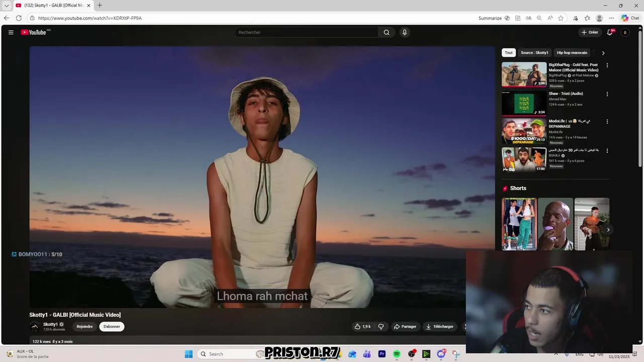
Task: Open Edge profile avatar
Action: (599, 18)
